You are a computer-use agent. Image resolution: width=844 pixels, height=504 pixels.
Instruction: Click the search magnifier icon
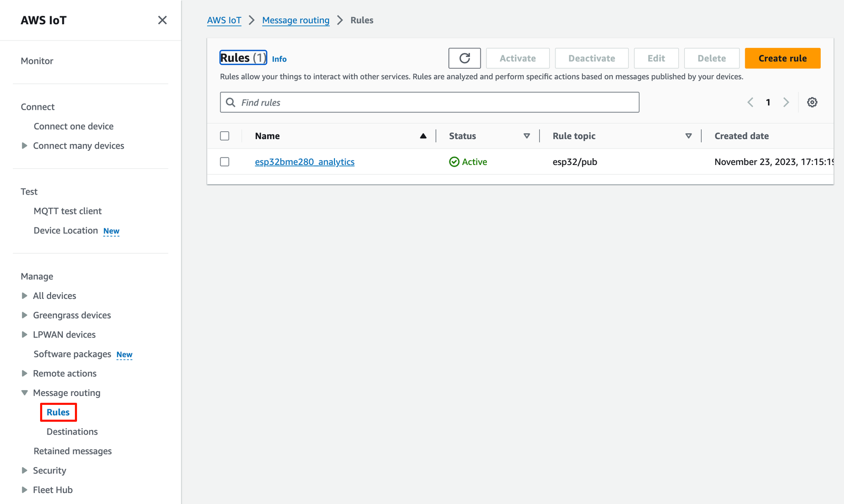tap(231, 102)
